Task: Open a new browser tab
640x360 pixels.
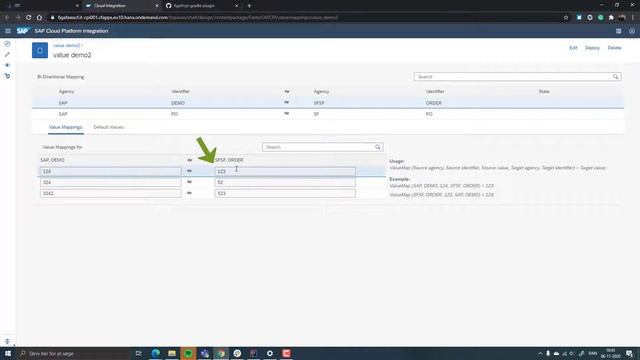Action: 249,6
